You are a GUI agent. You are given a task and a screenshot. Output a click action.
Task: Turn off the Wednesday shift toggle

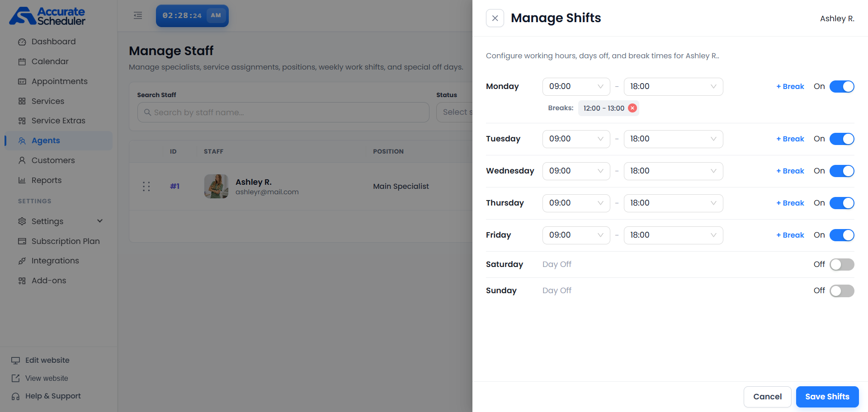[842, 171]
